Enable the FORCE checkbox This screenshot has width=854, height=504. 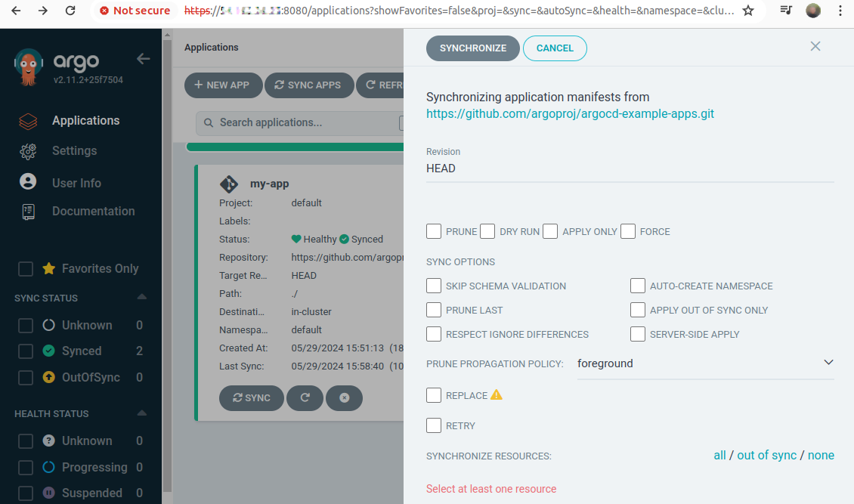point(628,231)
